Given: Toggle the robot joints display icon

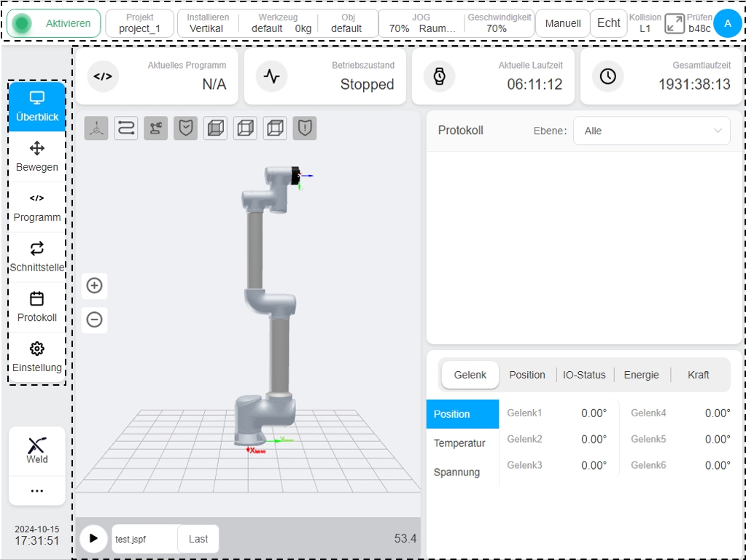Looking at the screenshot, I should (155, 128).
